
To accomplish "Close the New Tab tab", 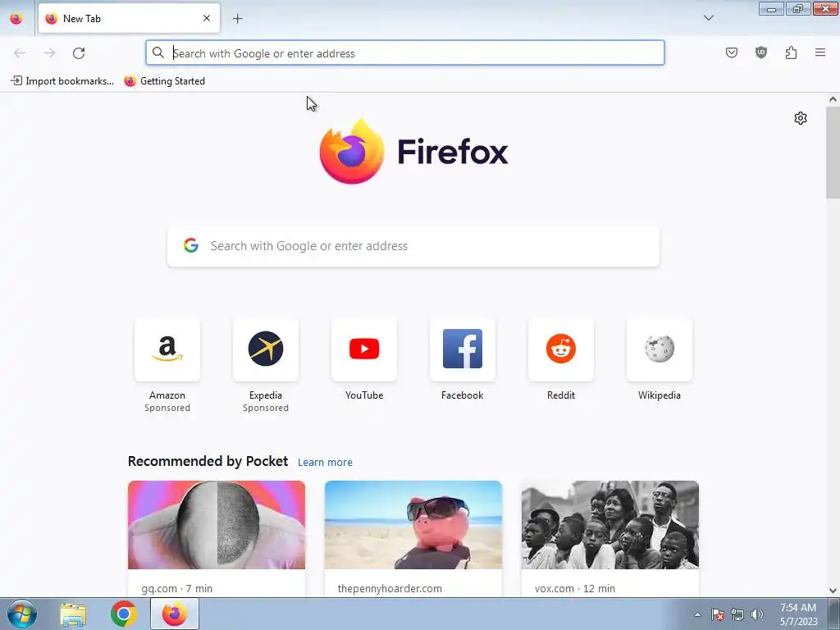I will click(207, 18).
